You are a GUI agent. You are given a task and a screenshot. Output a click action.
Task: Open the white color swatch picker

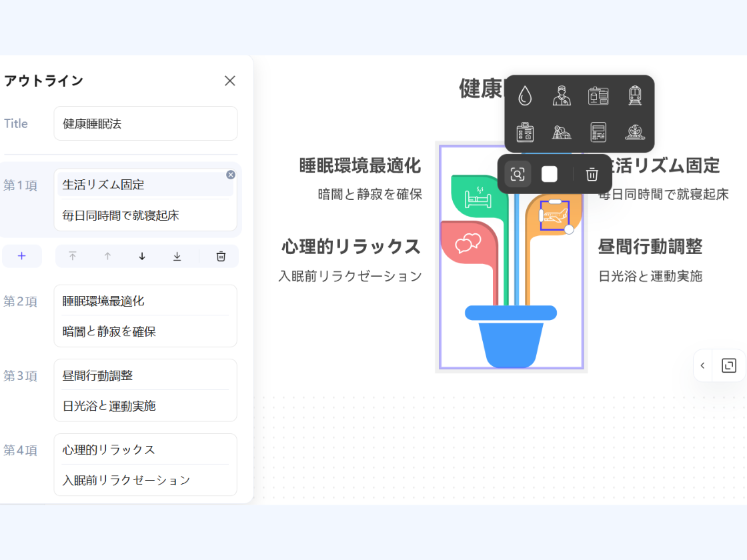(x=550, y=173)
